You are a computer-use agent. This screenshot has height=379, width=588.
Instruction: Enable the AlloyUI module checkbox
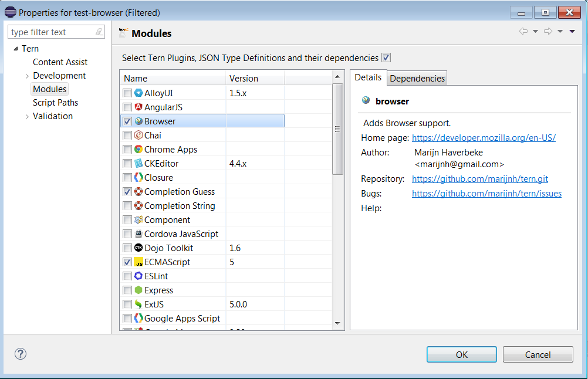tap(127, 93)
